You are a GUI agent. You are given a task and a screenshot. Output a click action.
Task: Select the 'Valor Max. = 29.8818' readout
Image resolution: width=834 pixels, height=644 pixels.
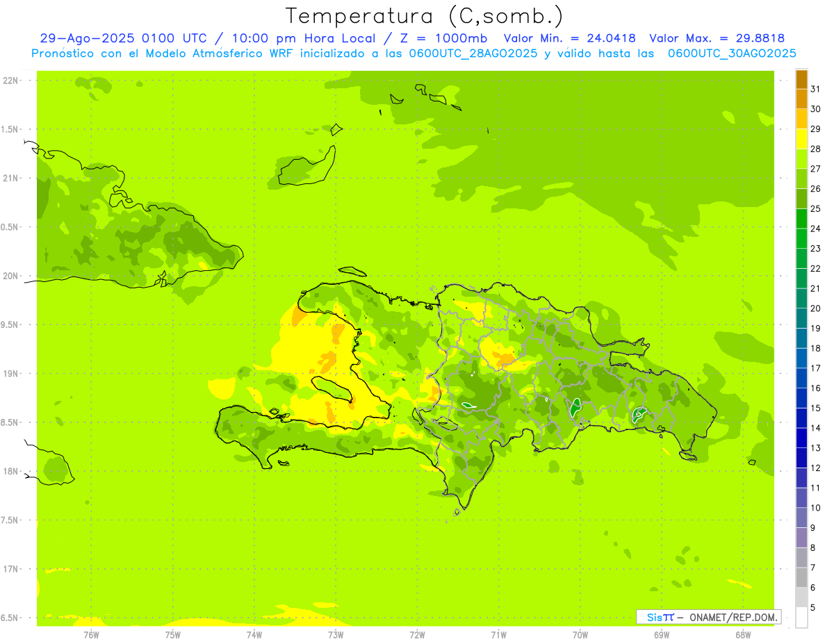pos(717,38)
